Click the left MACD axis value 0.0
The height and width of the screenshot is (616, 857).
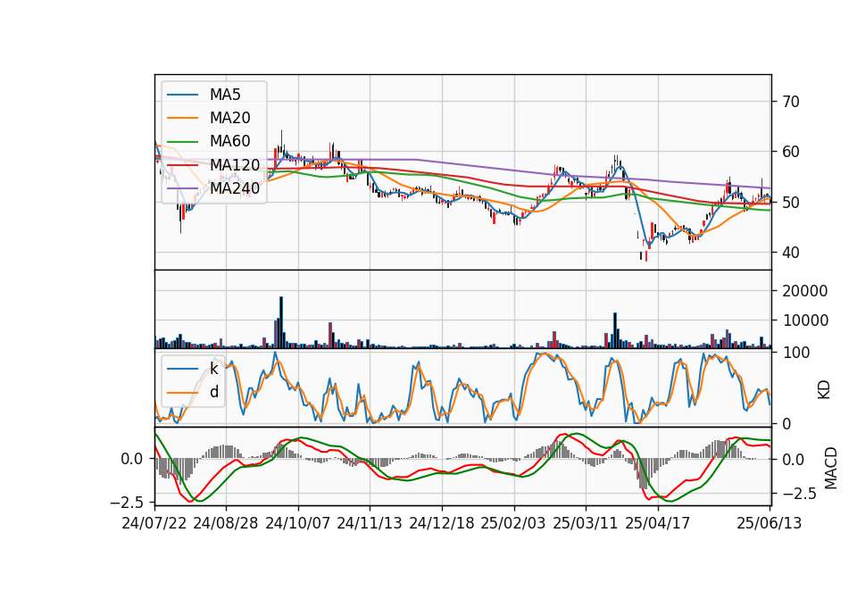point(132,459)
